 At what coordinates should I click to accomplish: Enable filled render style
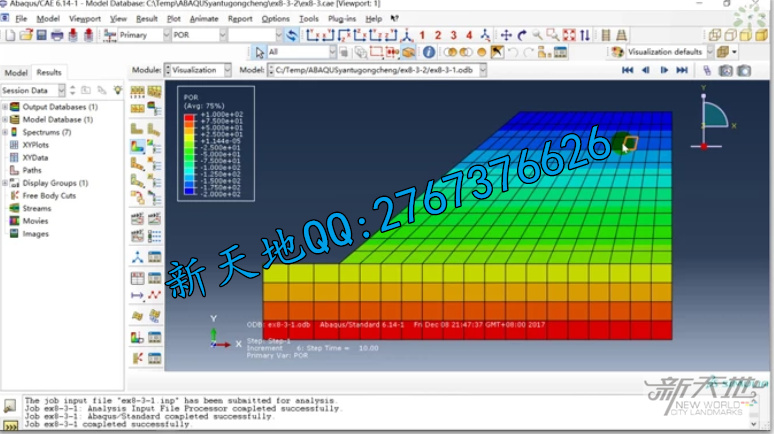point(746,35)
